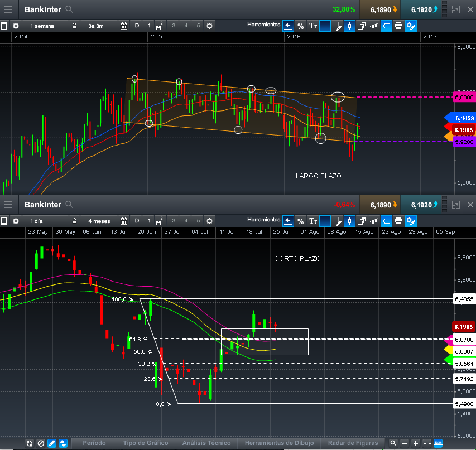This screenshot has height=450, width=476.
Task: Toggle lock next to 1 semana
Action: point(74,26)
